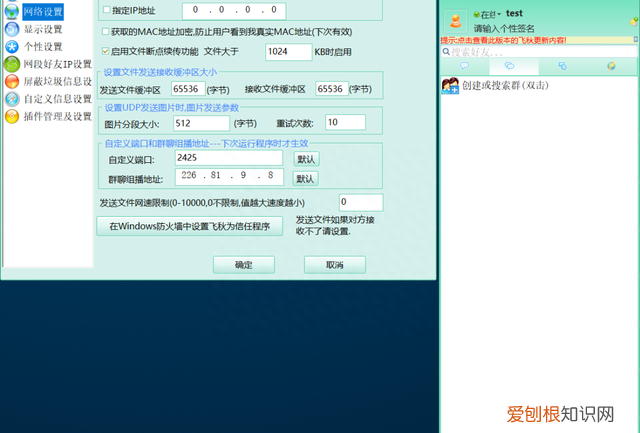Image resolution: width=640 pixels, height=433 pixels.
Task: Tick the 获取的MAC地址加密 checkbox
Action: pos(106,31)
